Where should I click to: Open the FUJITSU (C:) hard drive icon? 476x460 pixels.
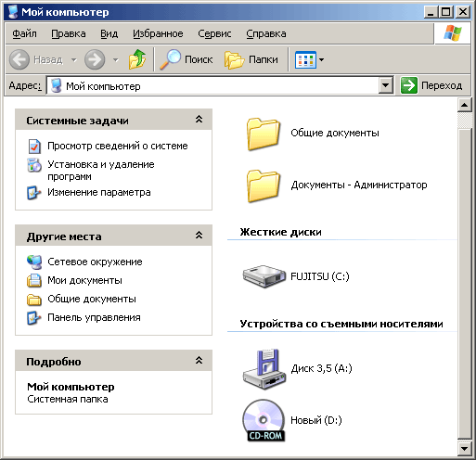pyautogui.click(x=264, y=276)
